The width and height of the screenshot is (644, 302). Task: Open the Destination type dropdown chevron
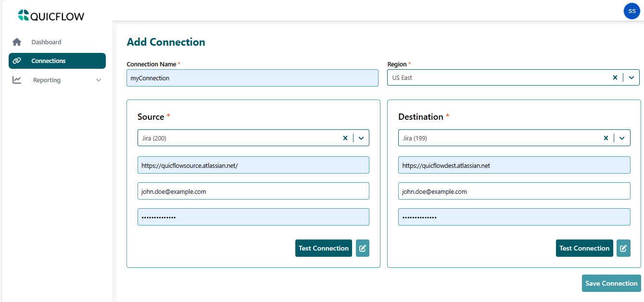622,138
